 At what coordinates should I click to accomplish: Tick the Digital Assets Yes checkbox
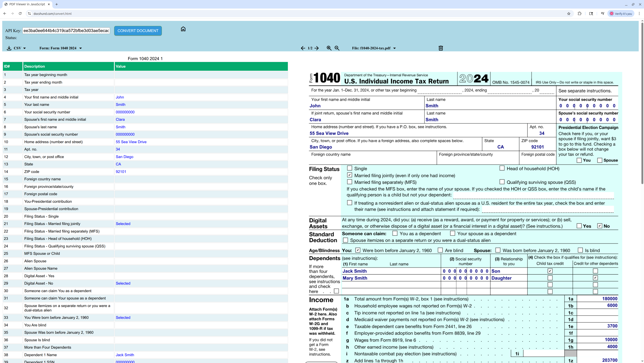(x=579, y=226)
